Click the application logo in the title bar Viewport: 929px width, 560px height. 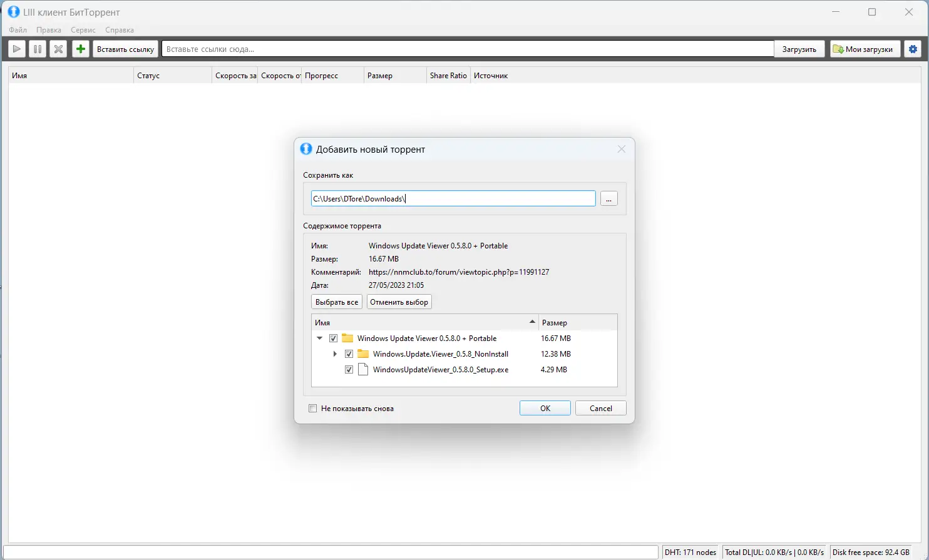click(x=13, y=12)
